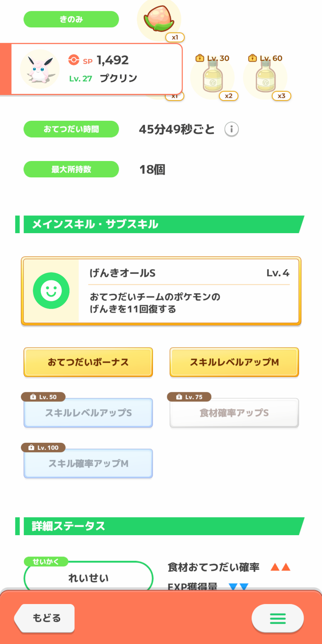The image size is (322, 644).
Task: Tap the Pokeball SP icon
Action: coord(74,60)
